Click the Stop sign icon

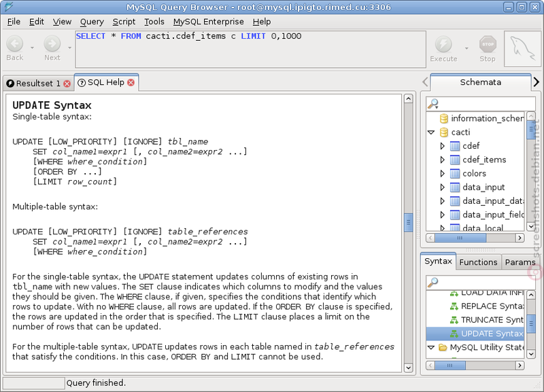pos(488,44)
